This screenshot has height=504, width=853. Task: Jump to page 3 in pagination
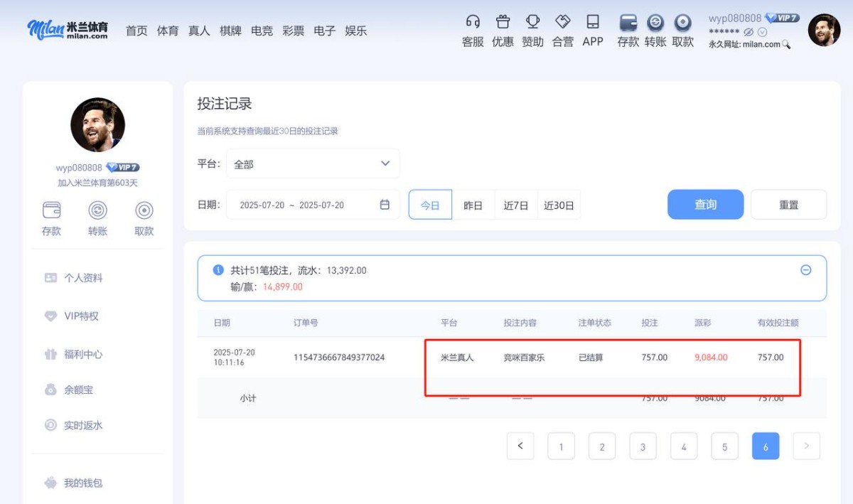(643, 446)
